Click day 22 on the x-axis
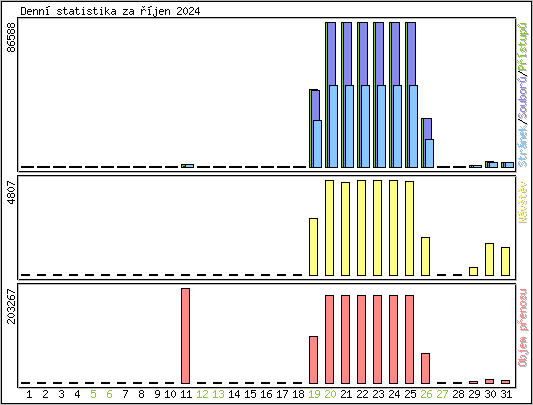Screen dimensions: 533x405 pyautogui.click(x=362, y=394)
